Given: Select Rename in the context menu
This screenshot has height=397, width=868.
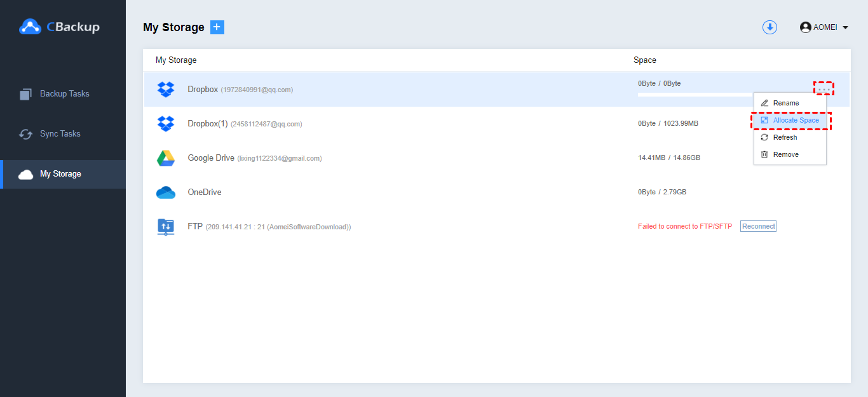Looking at the screenshot, I should 785,102.
